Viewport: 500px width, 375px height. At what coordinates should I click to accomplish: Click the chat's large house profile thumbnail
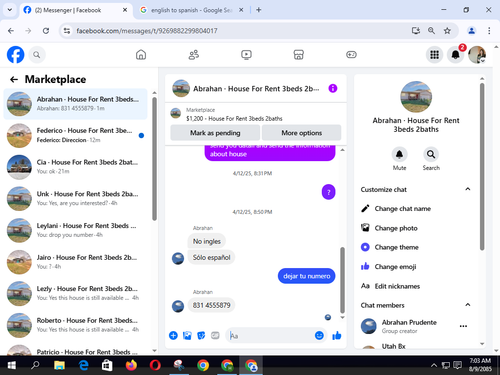[416, 97]
